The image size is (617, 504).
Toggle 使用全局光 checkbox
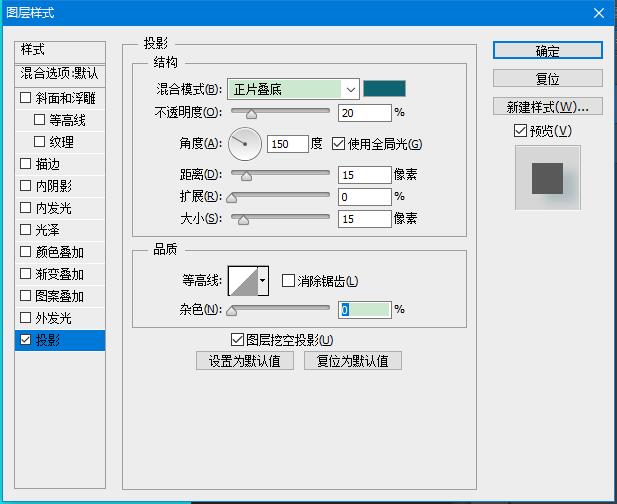click(338, 144)
